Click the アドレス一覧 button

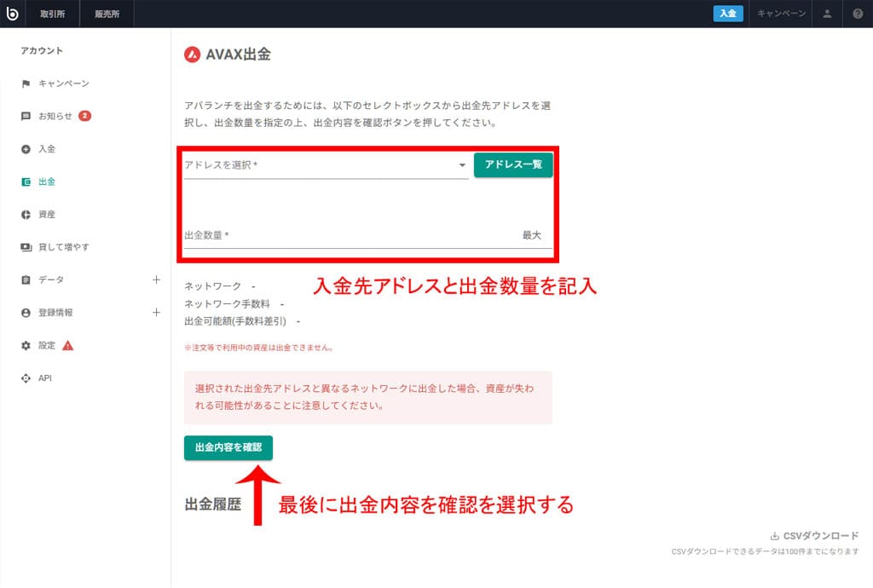coord(513,164)
